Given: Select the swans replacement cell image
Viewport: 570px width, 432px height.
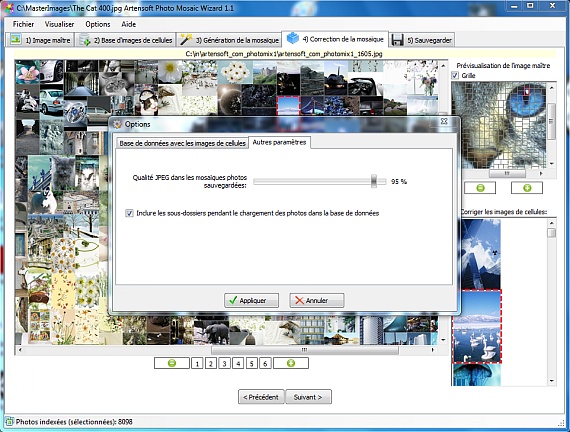Looking at the screenshot, I should (477, 326).
